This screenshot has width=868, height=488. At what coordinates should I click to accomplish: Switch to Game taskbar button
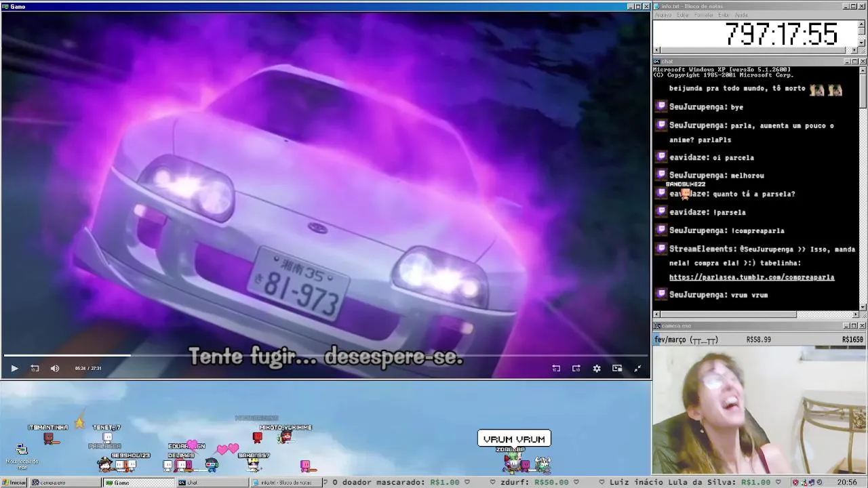(x=138, y=483)
